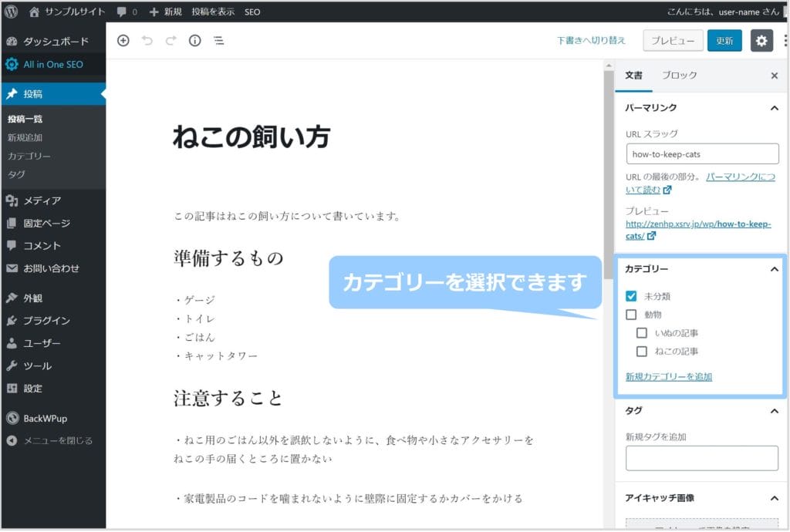This screenshot has width=790, height=532.
Task: Check the 動物 category checkbox
Action: (631, 315)
